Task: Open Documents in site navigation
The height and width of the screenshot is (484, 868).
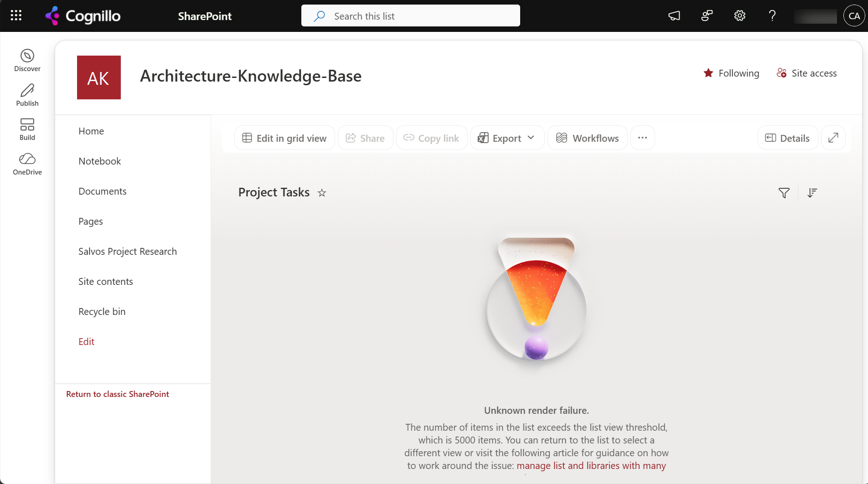Action: (x=103, y=191)
